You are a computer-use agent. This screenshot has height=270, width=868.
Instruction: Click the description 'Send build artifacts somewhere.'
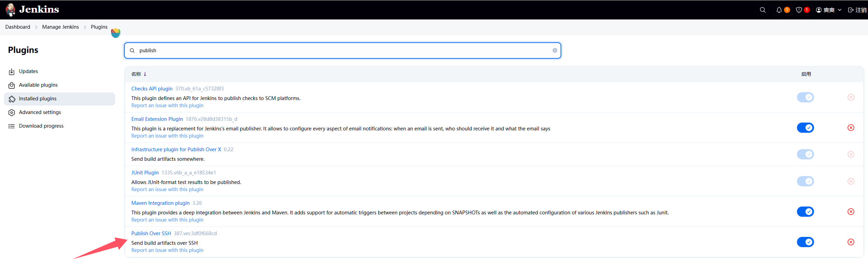click(x=168, y=159)
